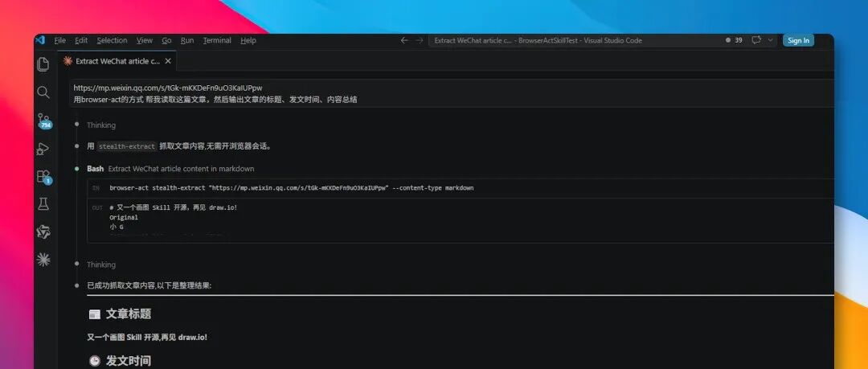Image resolution: width=868 pixels, height=369 pixels.
Task: Click the stealth-extract inline code text
Action: (127, 147)
